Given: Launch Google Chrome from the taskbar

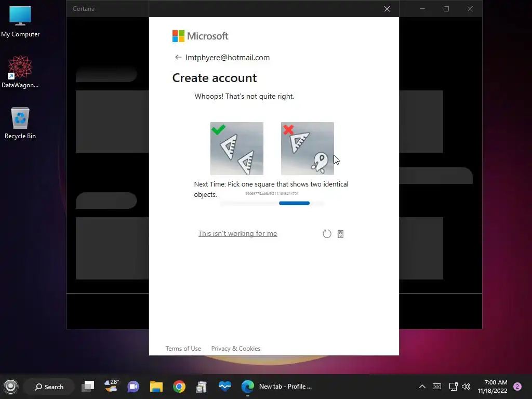Looking at the screenshot, I should click(179, 387).
